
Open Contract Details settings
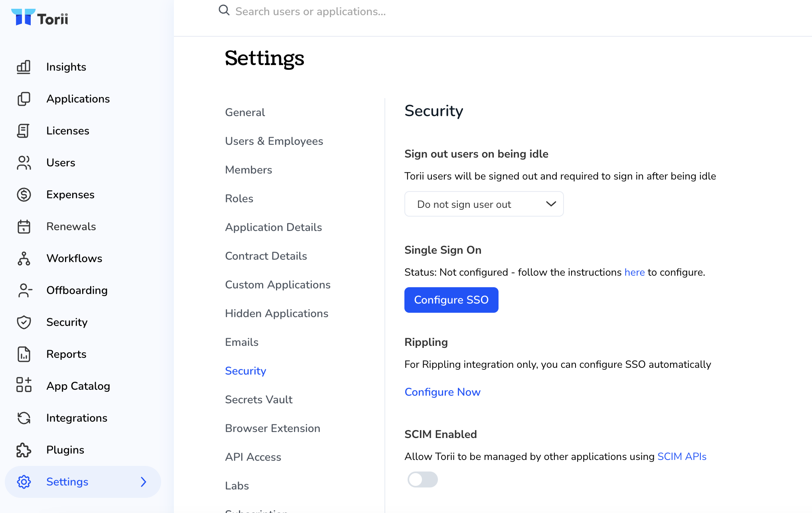266,256
